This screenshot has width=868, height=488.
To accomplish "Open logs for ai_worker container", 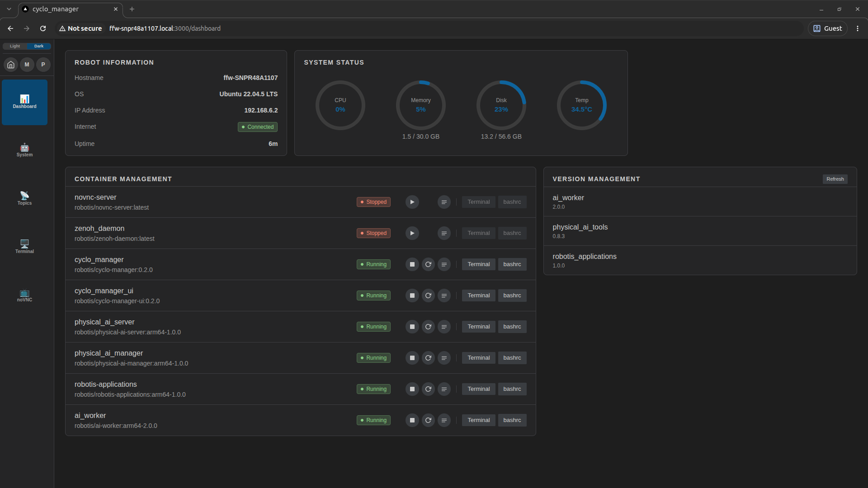I will [x=444, y=420].
